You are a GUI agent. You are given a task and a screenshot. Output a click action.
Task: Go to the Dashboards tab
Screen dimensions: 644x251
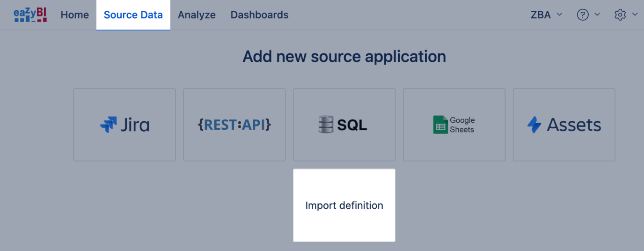click(259, 15)
